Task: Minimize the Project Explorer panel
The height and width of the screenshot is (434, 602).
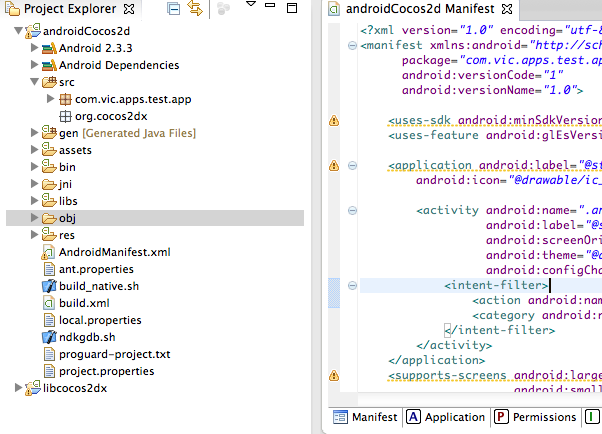Action: (x=270, y=5)
